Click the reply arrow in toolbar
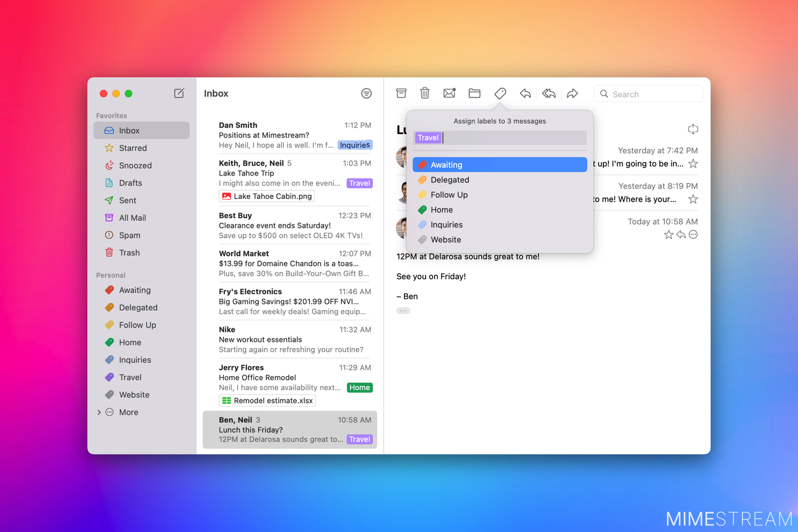This screenshot has width=798, height=532. [x=525, y=94]
